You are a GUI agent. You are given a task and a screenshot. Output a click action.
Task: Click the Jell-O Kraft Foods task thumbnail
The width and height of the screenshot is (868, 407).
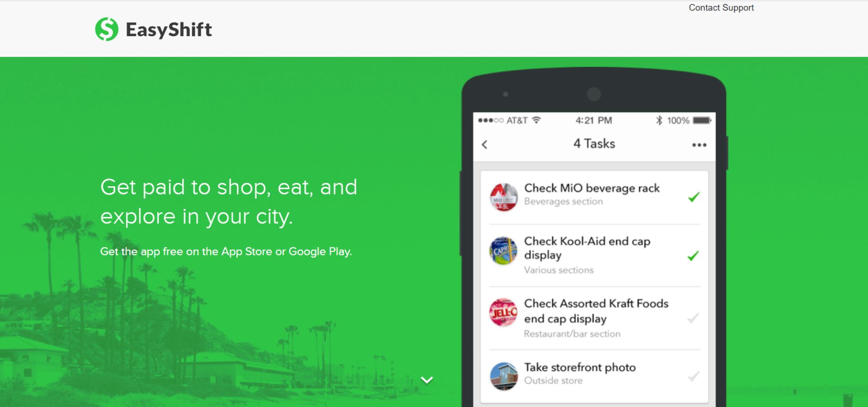(x=504, y=312)
